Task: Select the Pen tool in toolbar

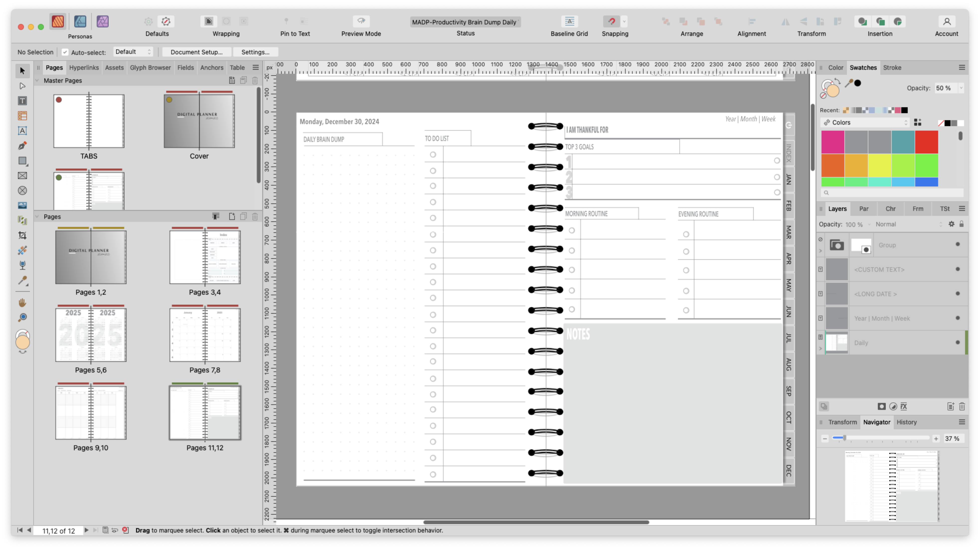Action: [22, 146]
